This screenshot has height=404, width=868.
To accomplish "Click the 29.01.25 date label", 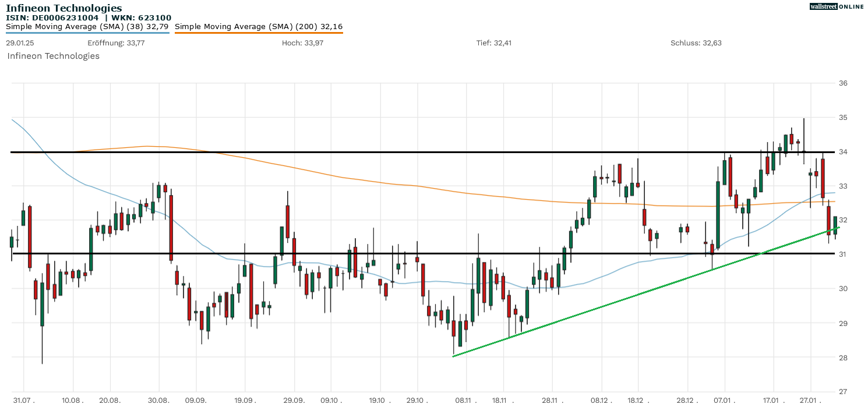I will point(20,43).
